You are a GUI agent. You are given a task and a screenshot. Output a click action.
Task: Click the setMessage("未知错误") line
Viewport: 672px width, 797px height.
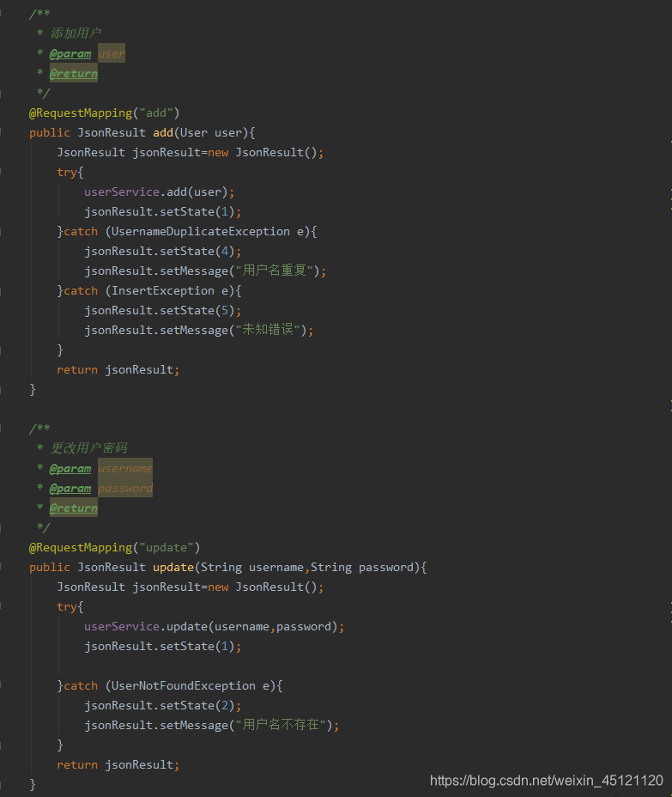198,330
